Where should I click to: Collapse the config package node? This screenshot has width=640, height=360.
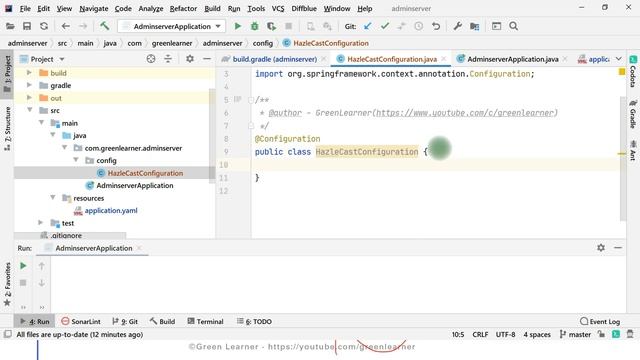point(76,160)
